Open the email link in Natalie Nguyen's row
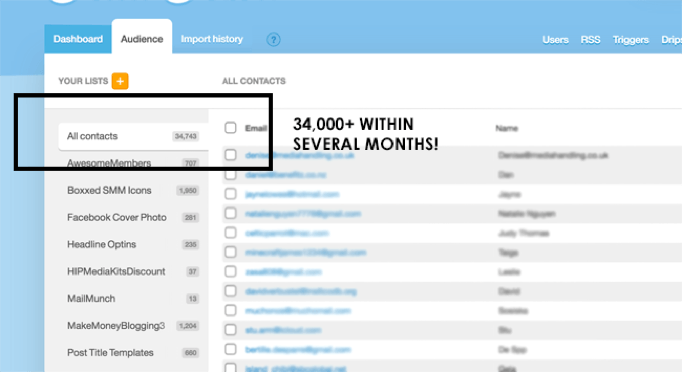Image resolution: width=682 pixels, height=372 pixels. (x=303, y=214)
